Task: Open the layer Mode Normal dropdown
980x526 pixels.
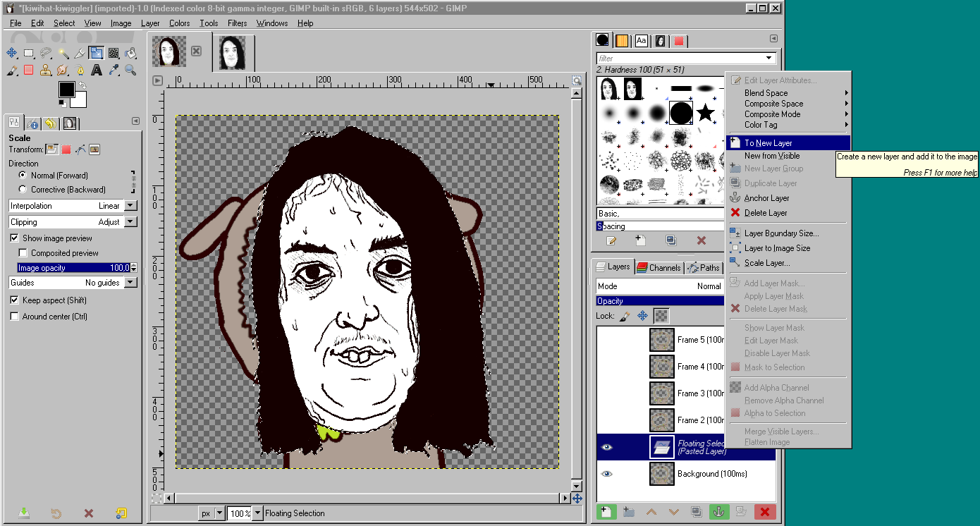Action: click(661, 286)
